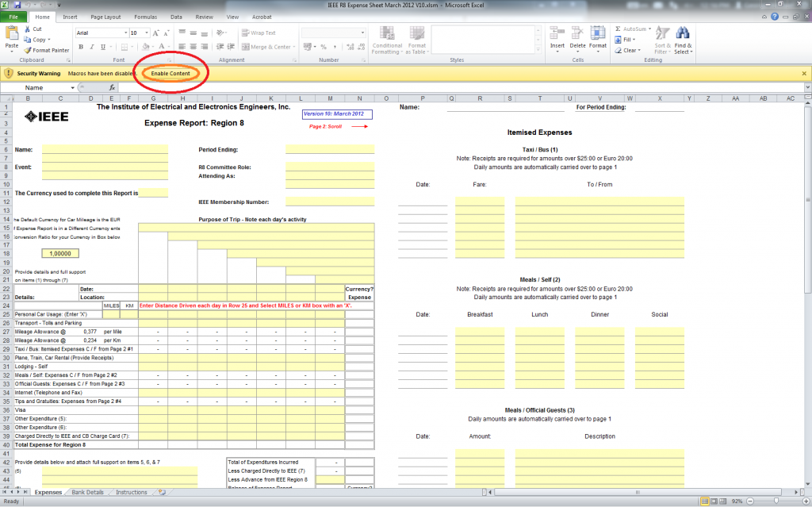This screenshot has height=507, width=812.
Task: Click the Format as Table icon
Action: (x=416, y=40)
